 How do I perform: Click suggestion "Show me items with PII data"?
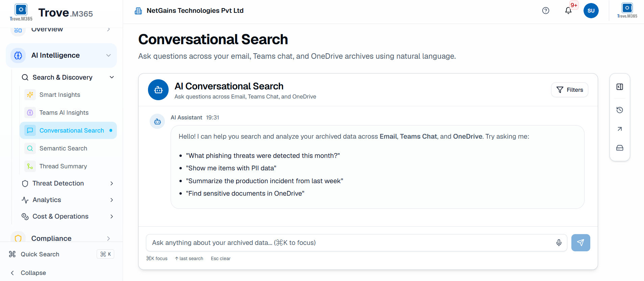coord(231,168)
